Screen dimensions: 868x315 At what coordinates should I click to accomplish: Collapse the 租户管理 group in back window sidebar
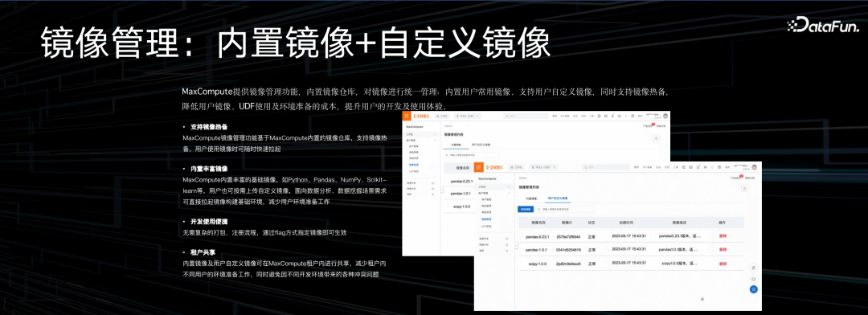[x=420, y=140]
